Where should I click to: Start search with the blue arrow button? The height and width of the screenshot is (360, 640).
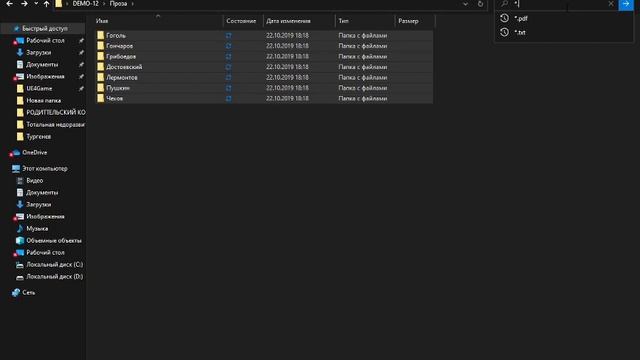[626, 4]
